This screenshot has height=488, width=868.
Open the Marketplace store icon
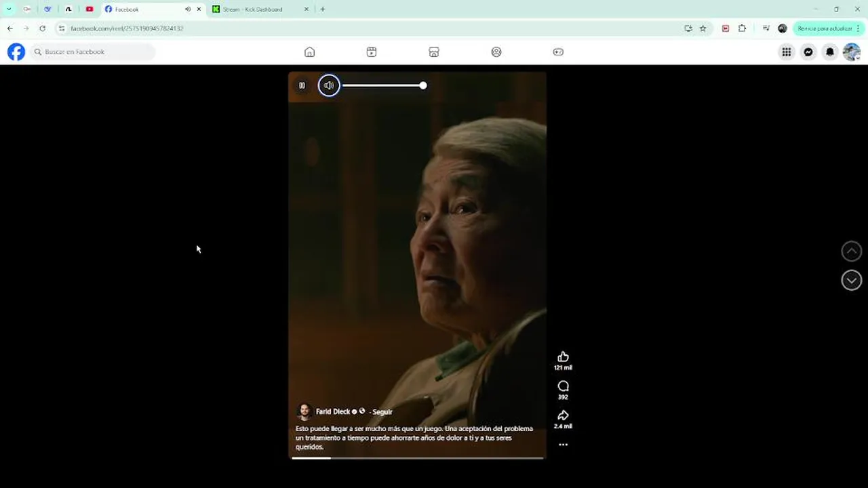(x=434, y=52)
